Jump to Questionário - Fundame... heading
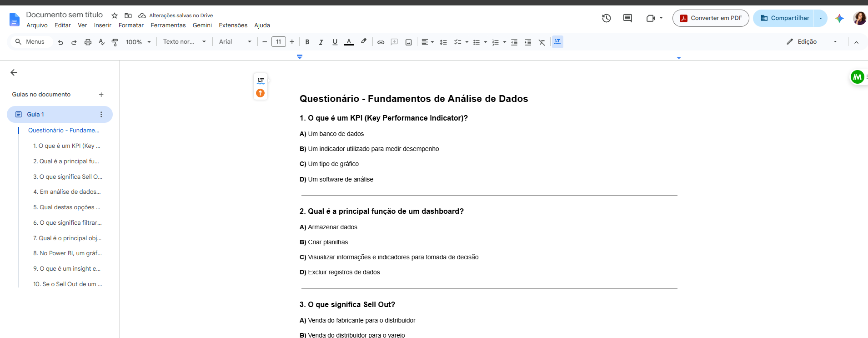The width and height of the screenshot is (868, 338). tap(64, 130)
